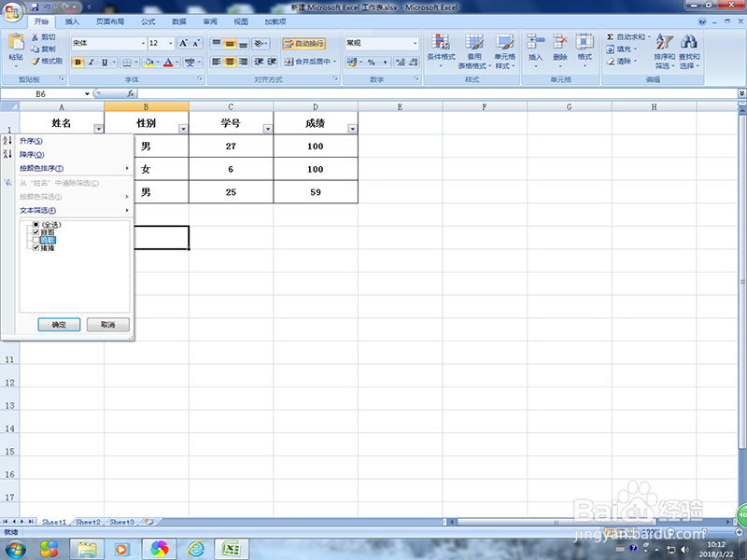Decrease font size with the small A
Viewport: 747px width, 560px height.
pos(196,43)
